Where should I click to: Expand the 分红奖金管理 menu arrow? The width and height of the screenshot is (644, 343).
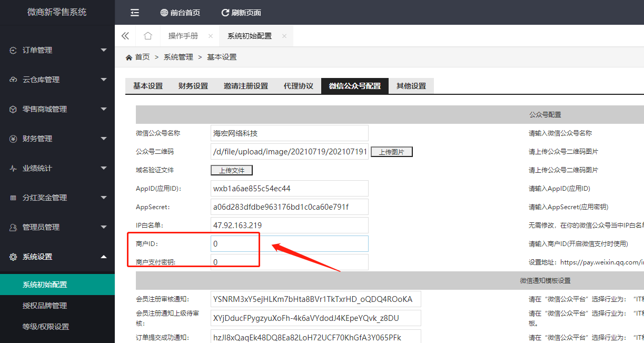[104, 198]
